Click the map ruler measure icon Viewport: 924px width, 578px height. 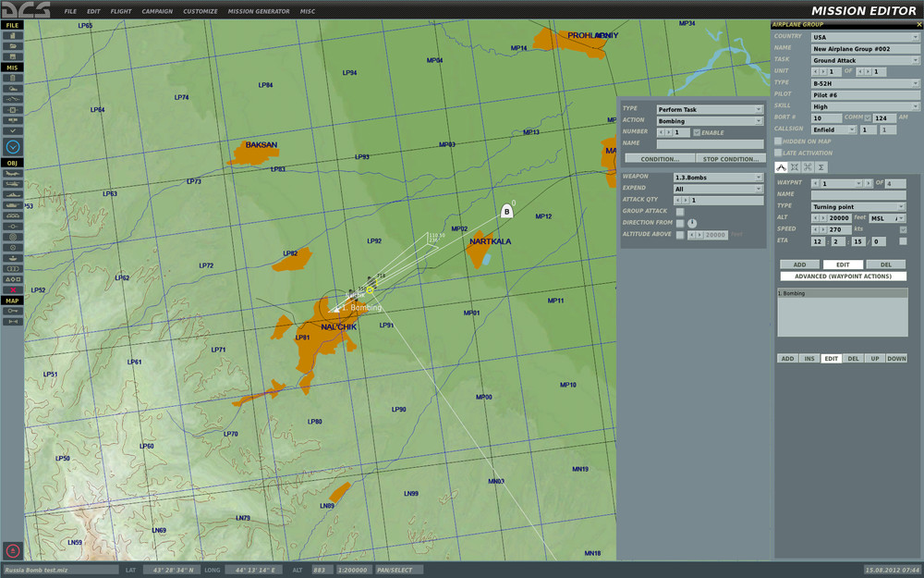[12, 321]
